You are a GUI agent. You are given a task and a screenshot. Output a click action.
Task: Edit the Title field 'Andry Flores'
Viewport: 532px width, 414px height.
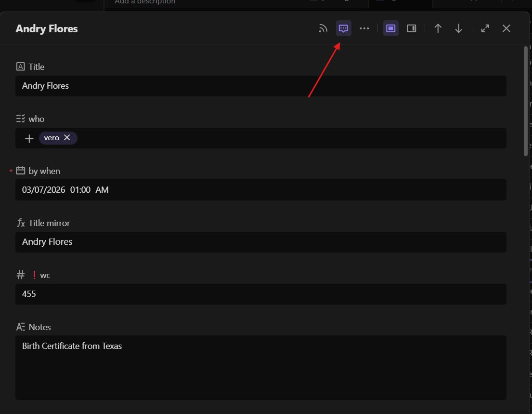(260, 86)
